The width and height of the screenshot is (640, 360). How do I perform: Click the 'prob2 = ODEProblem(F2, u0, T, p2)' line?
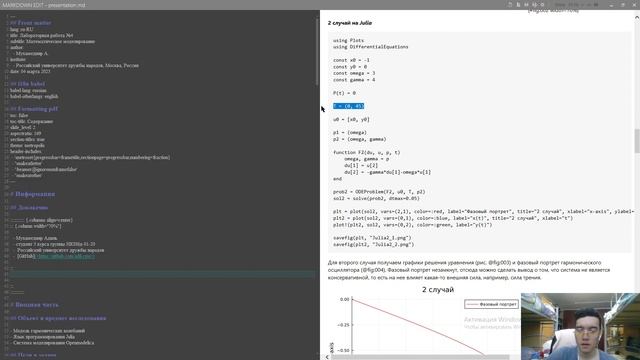click(379, 191)
